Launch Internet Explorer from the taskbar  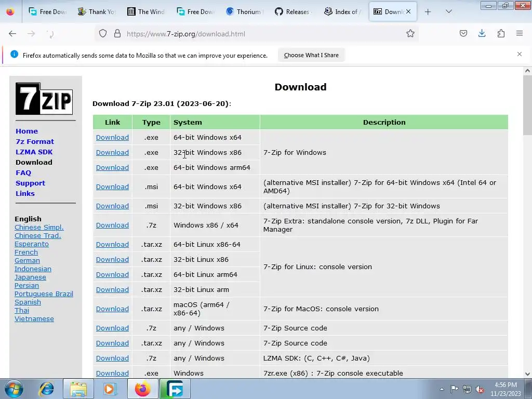[46, 389]
